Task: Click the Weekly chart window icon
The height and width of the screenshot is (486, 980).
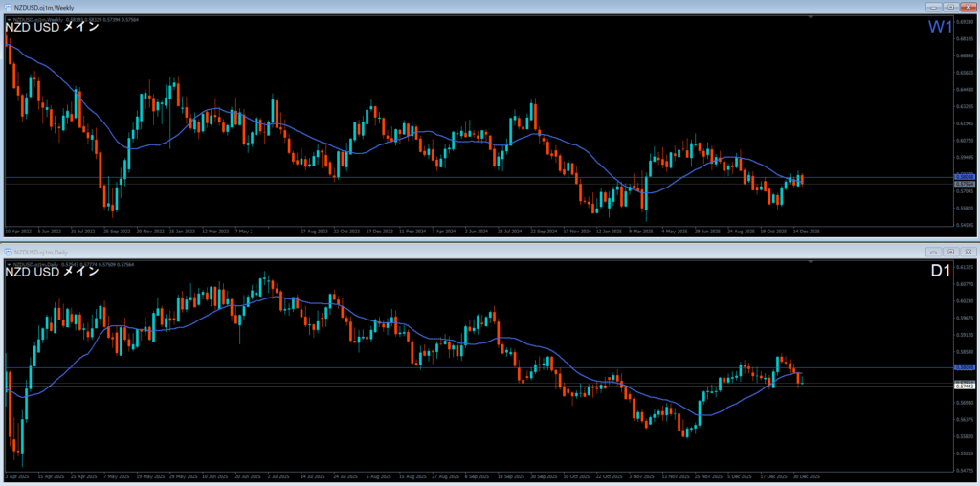Action: coord(9,7)
